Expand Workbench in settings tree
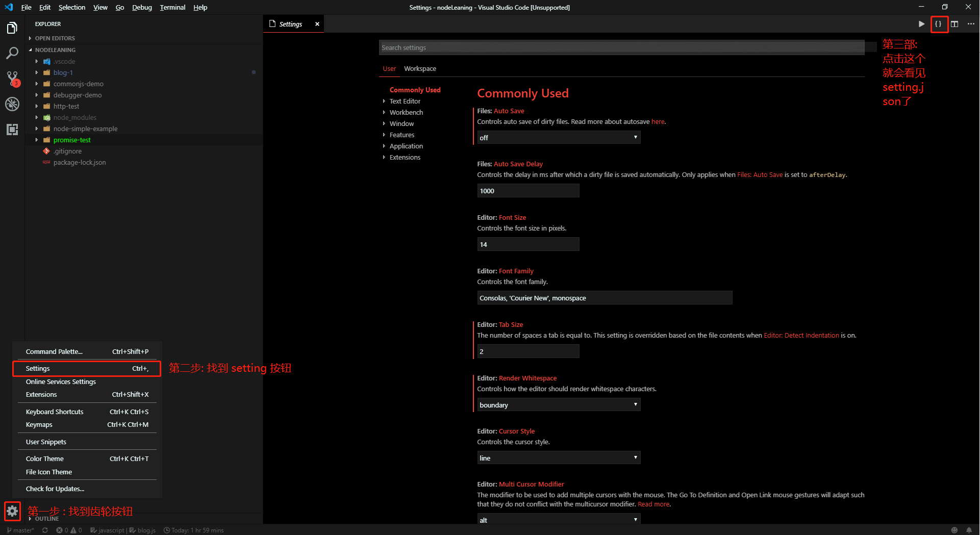980x535 pixels. [x=384, y=112]
